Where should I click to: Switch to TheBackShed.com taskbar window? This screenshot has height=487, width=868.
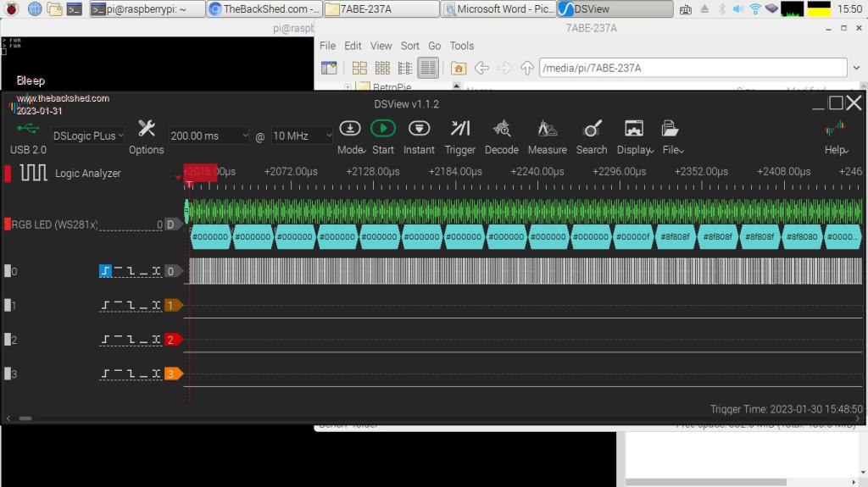[264, 9]
